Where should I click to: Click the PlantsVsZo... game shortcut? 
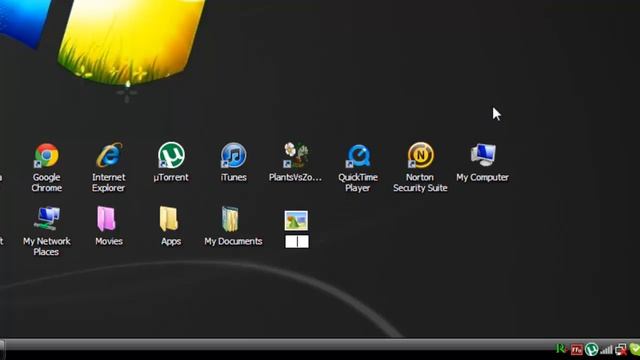click(296, 155)
